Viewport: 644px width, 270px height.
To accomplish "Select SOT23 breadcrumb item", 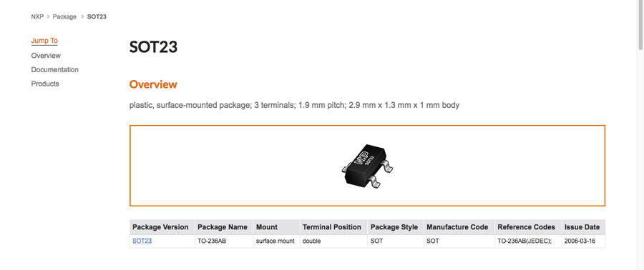I will 97,17.
